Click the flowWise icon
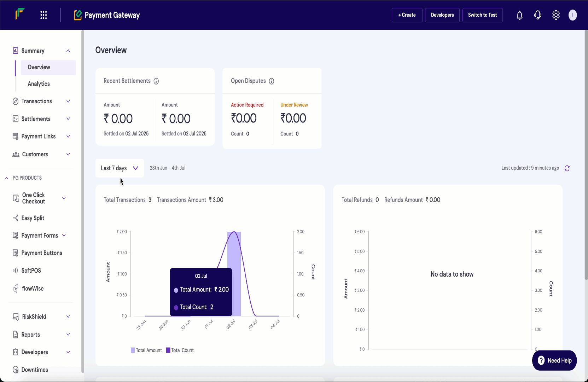 pyautogui.click(x=16, y=289)
